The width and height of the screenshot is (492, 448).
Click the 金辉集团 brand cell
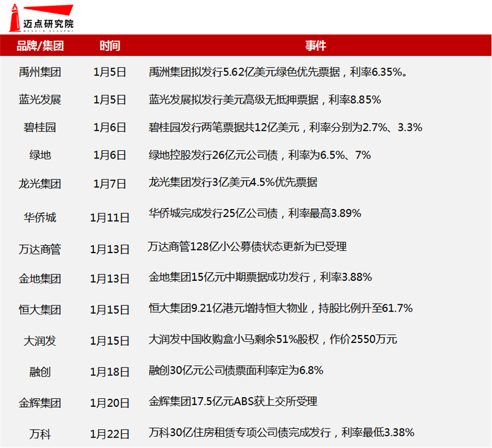click(40, 404)
